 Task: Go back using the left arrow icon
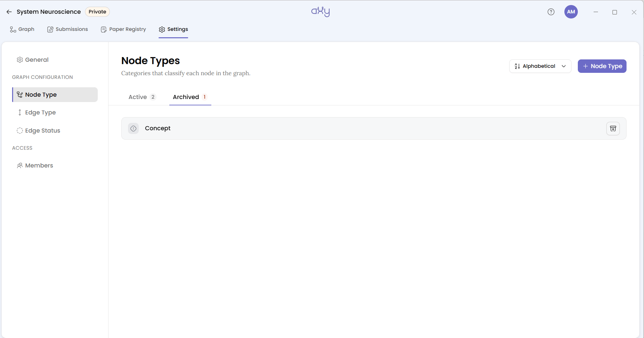[x=9, y=12]
